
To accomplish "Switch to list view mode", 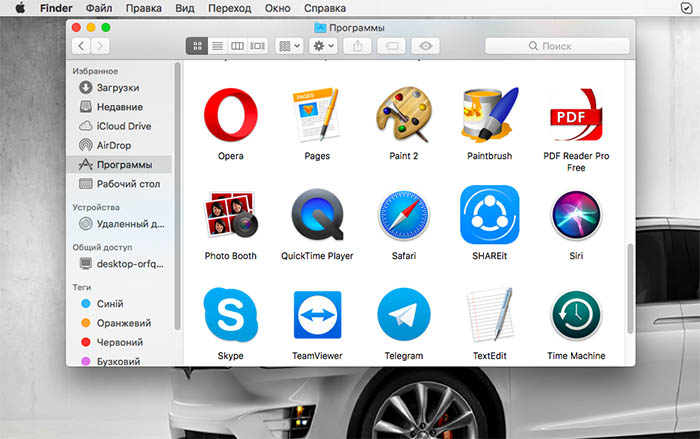I will pyautogui.click(x=217, y=46).
